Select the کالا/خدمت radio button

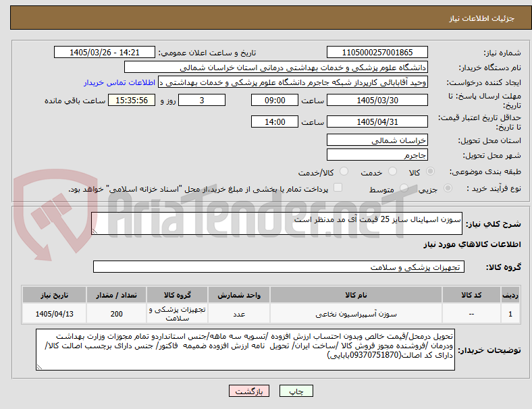point(344,171)
